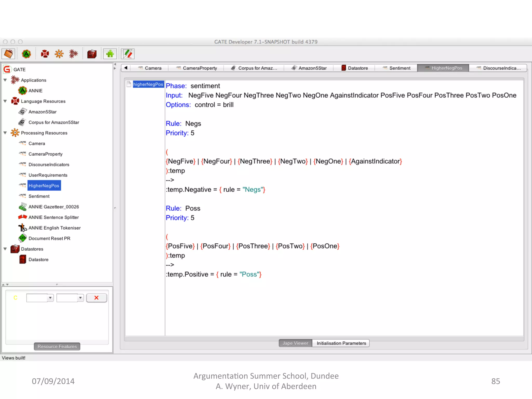Collapse the Datastores tree node

click(x=5, y=249)
